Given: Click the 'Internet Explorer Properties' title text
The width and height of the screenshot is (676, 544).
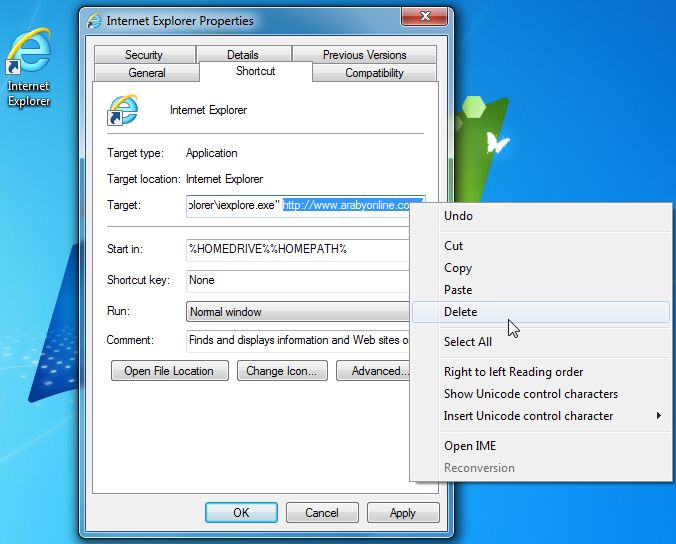Looking at the screenshot, I should pyautogui.click(x=180, y=21).
